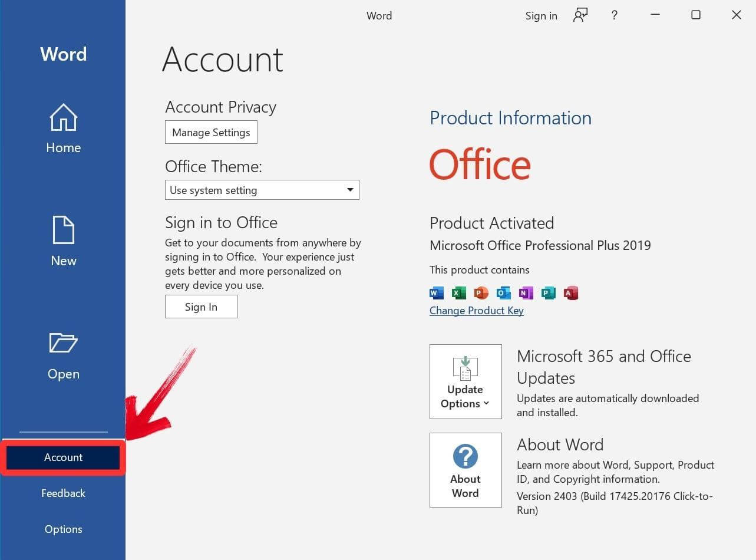
Task: Click the 'Version 2403' build text
Action: [x=615, y=503]
